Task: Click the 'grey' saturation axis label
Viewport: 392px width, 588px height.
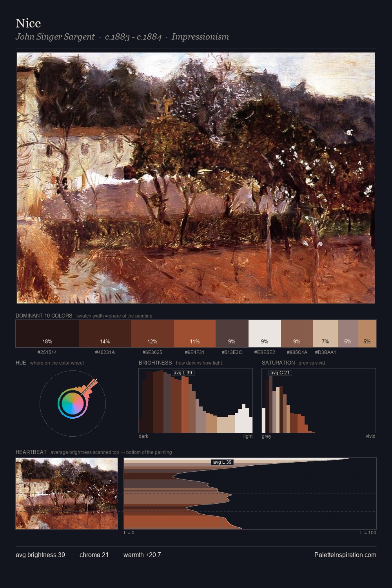Action: pyautogui.click(x=267, y=436)
